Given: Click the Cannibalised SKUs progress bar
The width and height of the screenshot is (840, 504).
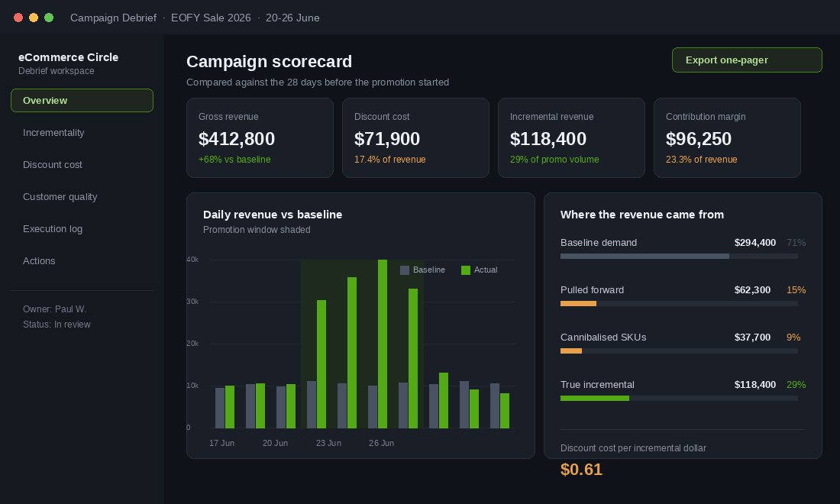Looking at the screenshot, I should pyautogui.click(x=680, y=351).
